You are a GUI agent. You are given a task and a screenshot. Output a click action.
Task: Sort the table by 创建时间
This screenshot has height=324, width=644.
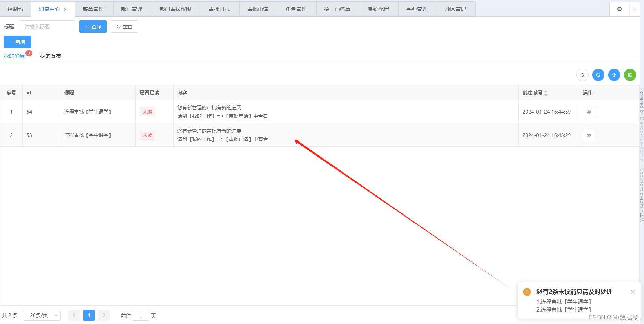click(546, 93)
